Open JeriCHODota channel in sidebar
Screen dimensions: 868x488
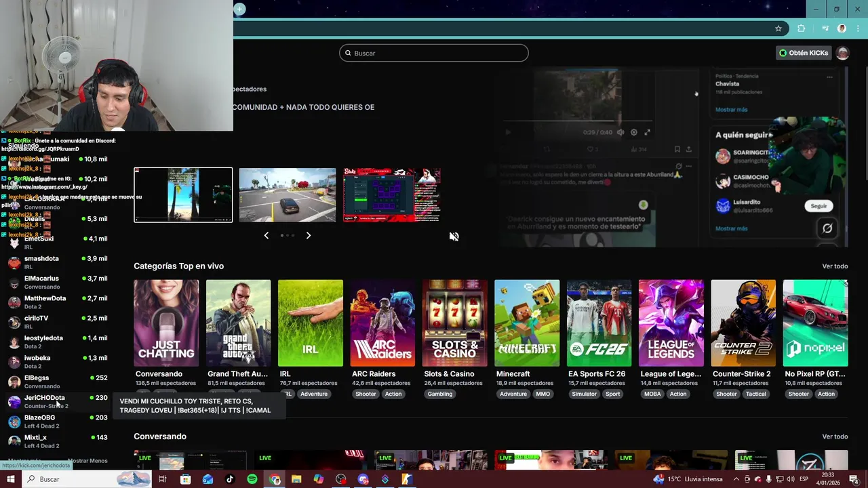coord(58,401)
